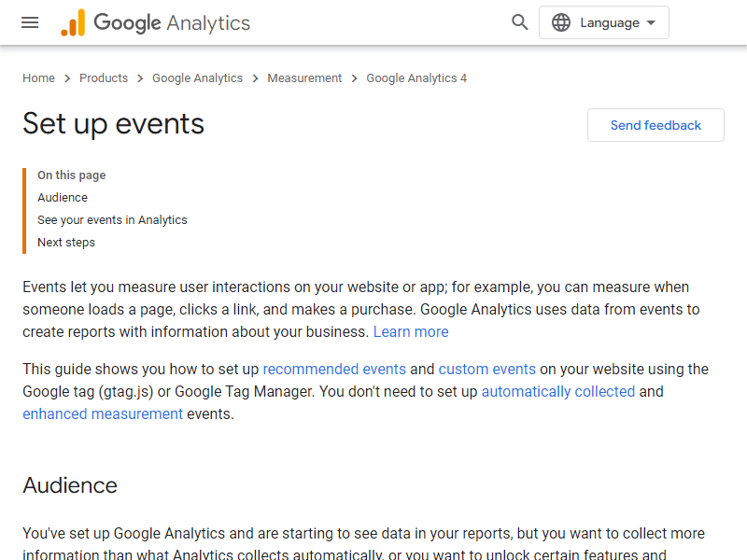Screen dimensions: 747x560
Task: Click the Send feedback button
Action: click(655, 125)
